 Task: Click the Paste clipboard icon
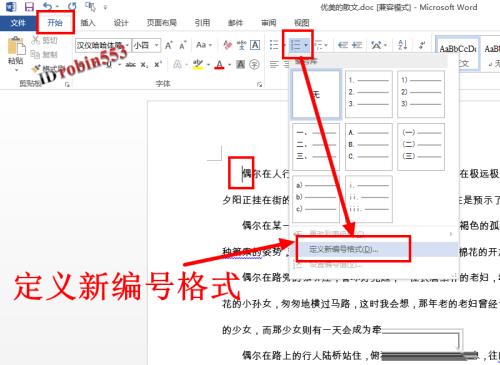(16, 46)
